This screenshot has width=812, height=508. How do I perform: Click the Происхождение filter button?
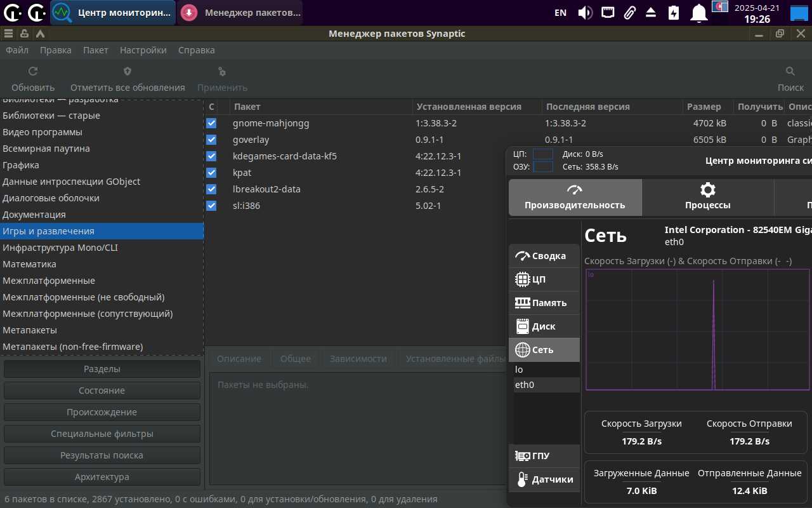(x=102, y=412)
